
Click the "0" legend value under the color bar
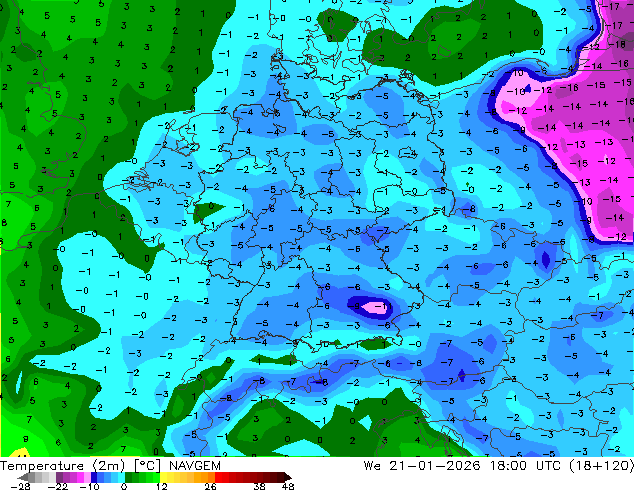point(124,486)
